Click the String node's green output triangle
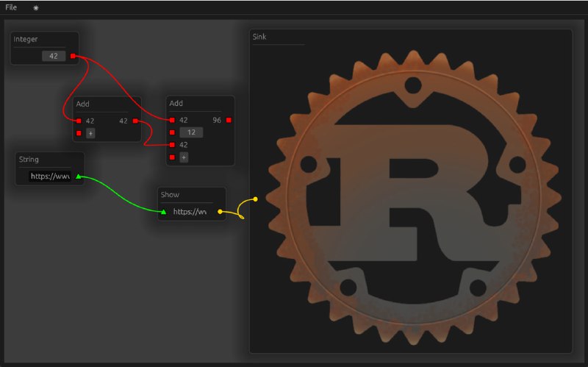This screenshot has width=588, height=367. (79, 177)
